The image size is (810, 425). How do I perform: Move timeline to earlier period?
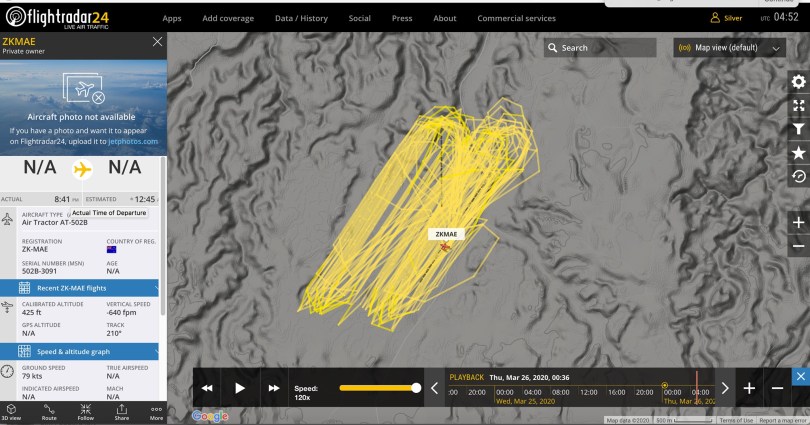(434, 388)
